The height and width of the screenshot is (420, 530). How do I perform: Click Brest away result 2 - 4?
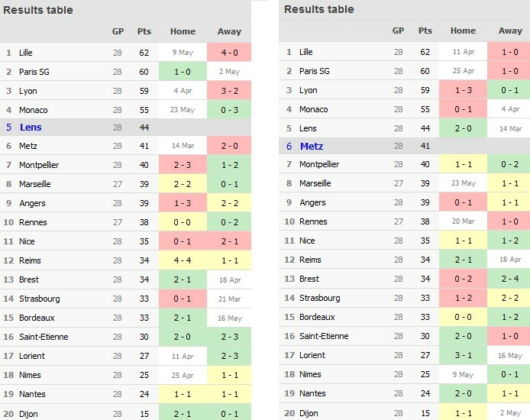[510, 279]
